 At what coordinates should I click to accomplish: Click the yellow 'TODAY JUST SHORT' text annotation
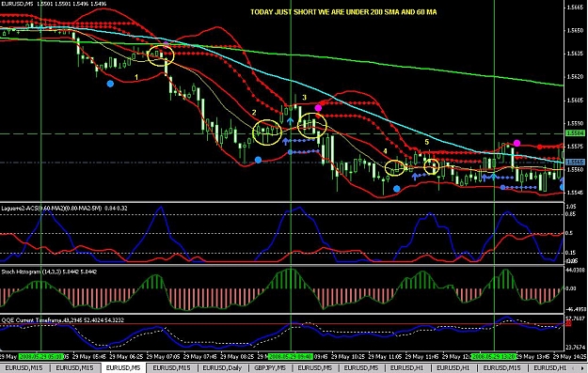click(x=343, y=12)
